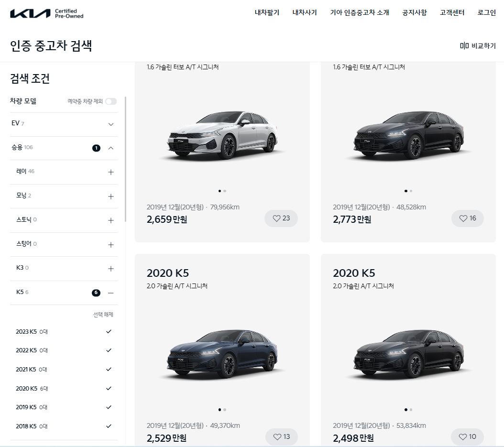Expand the 스팅어 model plus icon
The width and height of the screenshot is (504, 447).
[111, 245]
